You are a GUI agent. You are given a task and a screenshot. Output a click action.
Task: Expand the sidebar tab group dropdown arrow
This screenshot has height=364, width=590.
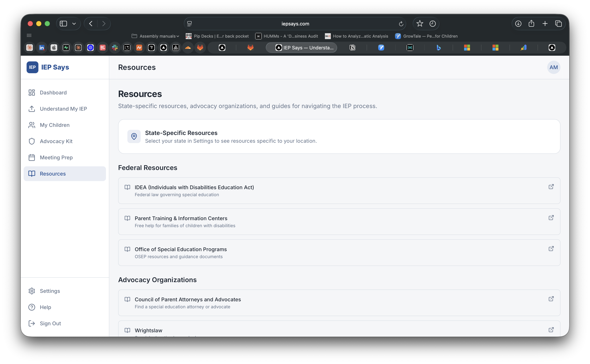pos(74,24)
